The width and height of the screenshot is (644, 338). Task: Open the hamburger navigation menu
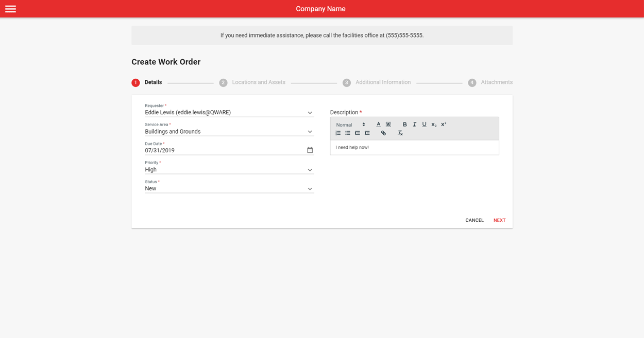tap(10, 9)
